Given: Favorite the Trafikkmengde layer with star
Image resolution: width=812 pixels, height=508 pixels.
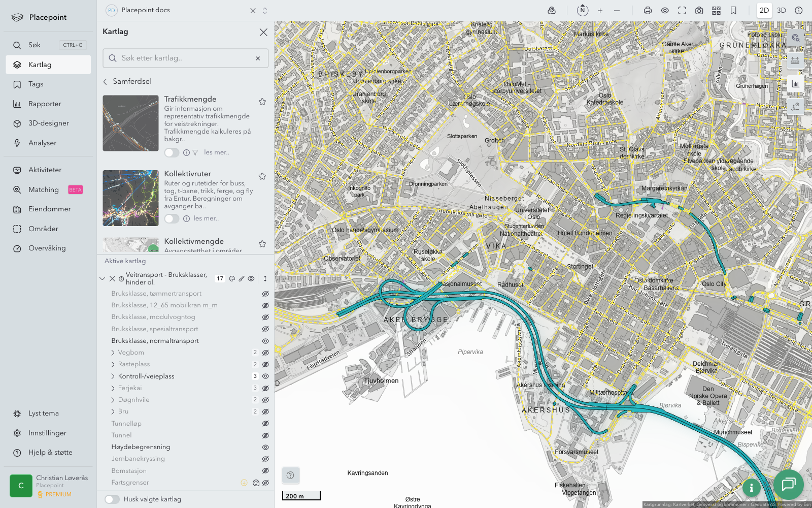Looking at the screenshot, I should point(262,102).
